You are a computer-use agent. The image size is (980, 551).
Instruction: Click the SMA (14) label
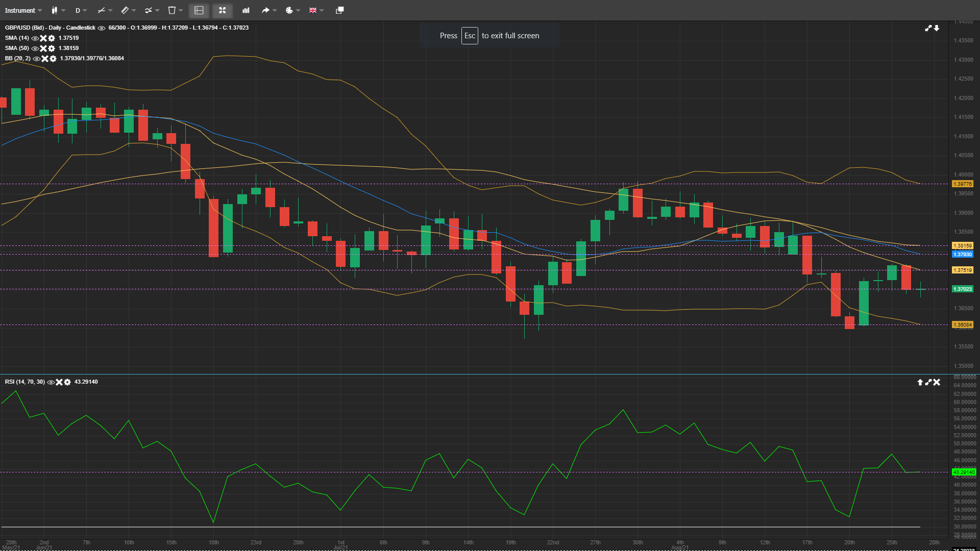pos(17,38)
